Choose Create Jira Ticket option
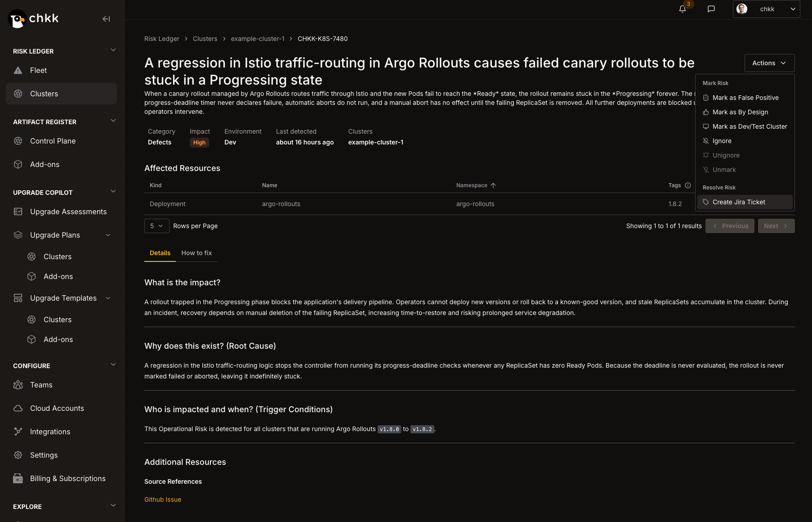 tap(745, 202)
